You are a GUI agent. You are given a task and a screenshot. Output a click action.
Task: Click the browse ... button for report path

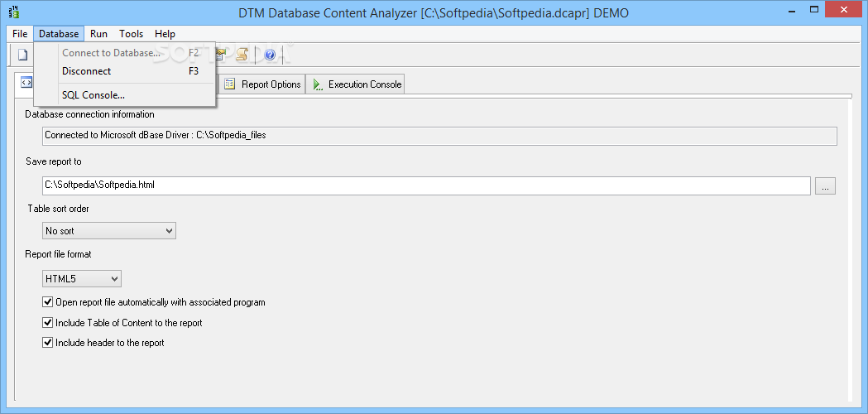825,185
